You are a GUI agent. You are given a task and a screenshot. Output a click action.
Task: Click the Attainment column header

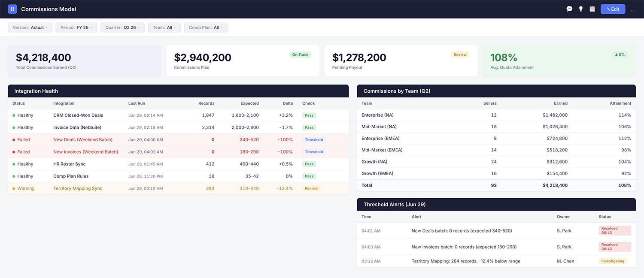(x=620, y=103)
